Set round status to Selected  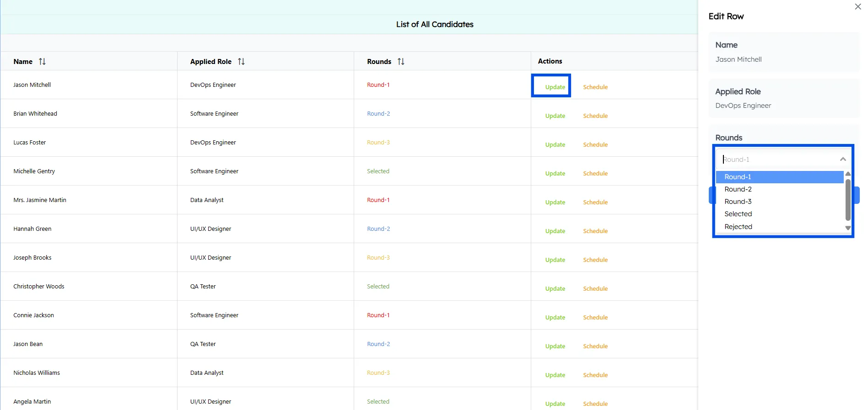pyautogui.click(x=738, y=214)
